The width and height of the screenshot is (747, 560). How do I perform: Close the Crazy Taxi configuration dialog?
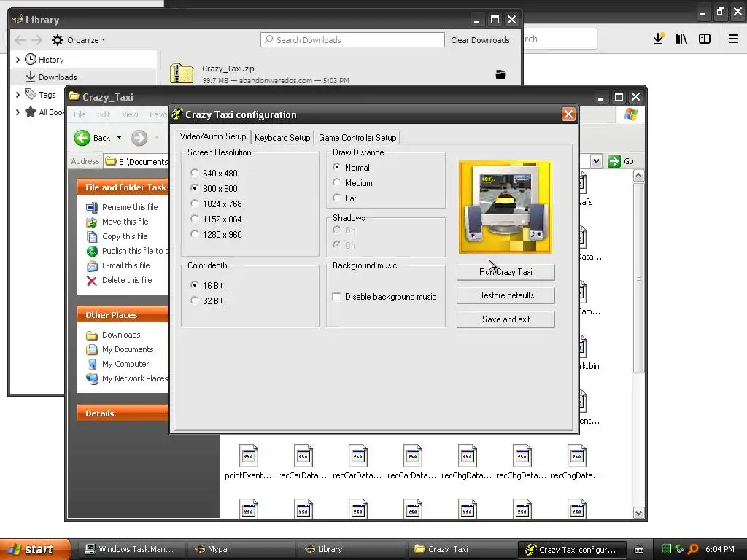pos(568,114)
